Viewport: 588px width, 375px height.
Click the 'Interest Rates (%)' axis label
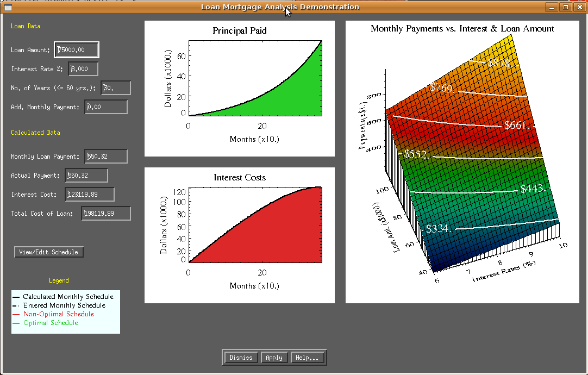click(x=504, y=271)
